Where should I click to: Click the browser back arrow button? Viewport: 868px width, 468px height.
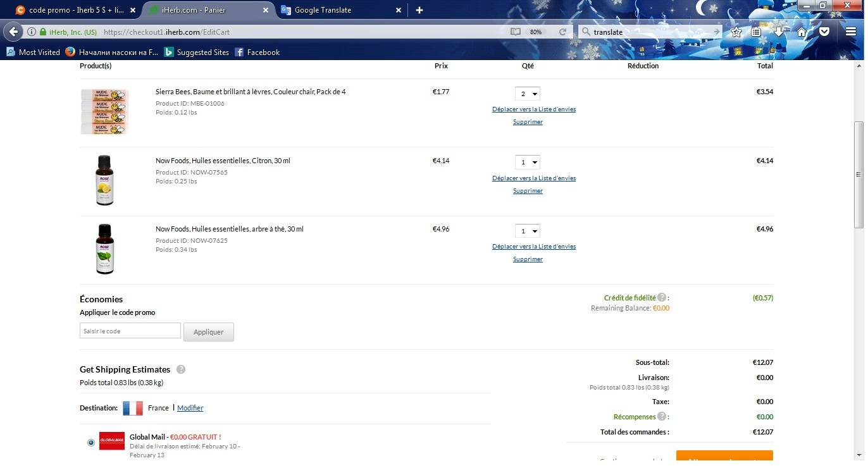coord(14,32)
